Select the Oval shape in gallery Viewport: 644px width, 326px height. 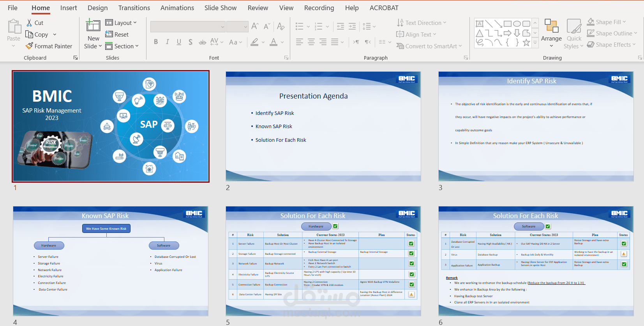(517, 24)
